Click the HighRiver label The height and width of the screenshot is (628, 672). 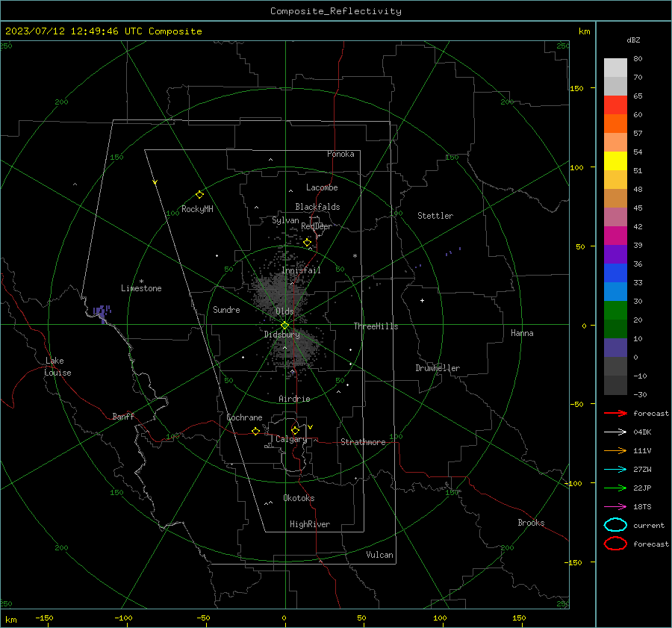coord(310,524)
